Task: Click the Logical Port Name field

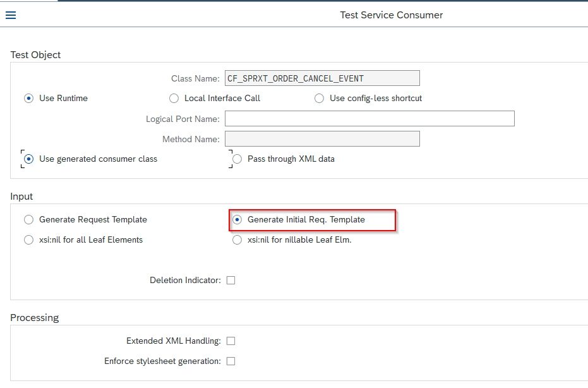Action: [x=369, y=119]
